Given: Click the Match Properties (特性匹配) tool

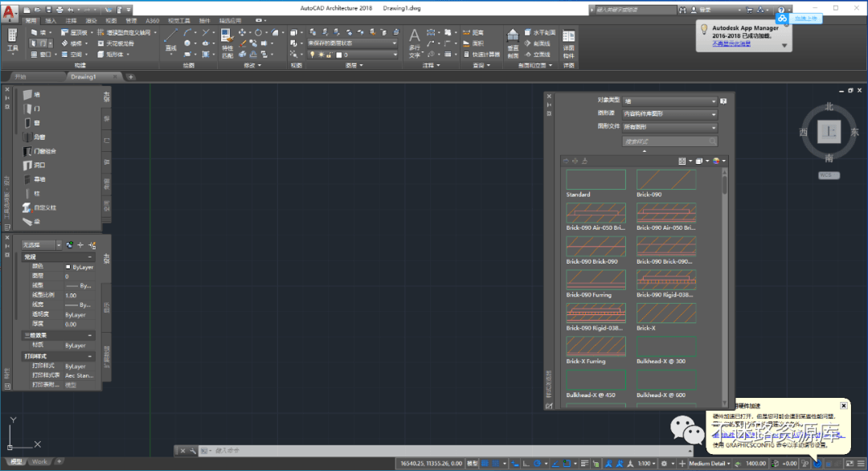Looking at the screenshot, I should pos(227,43).
